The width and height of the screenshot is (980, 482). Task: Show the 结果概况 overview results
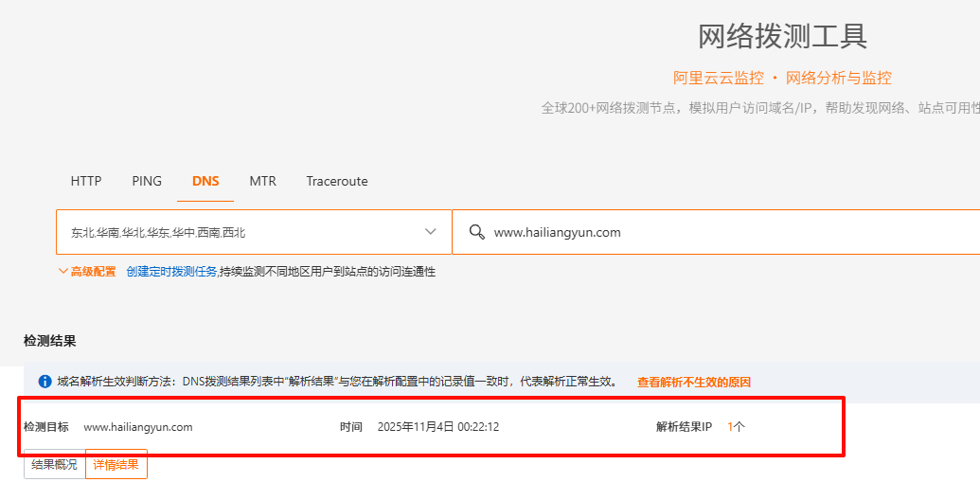coord(54,464)
